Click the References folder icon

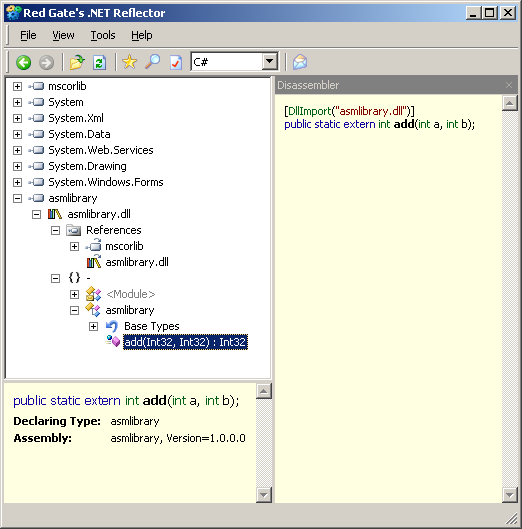74,230
